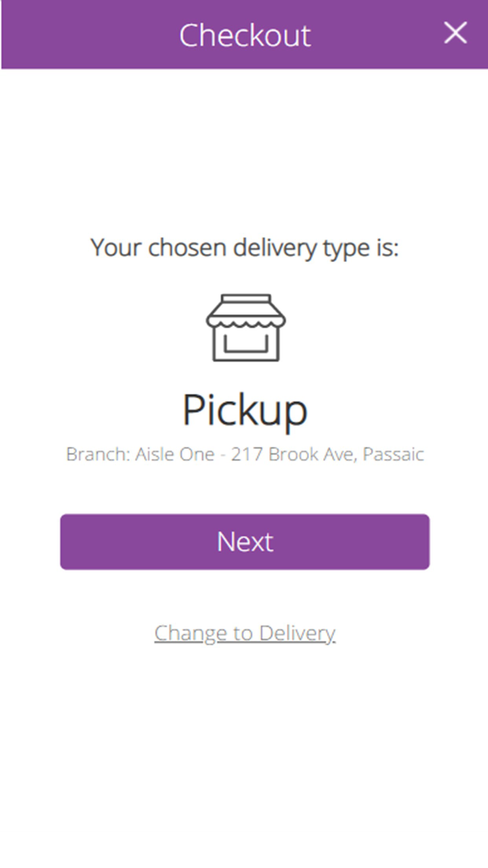The height and width of the screenshot is (868, 488).
Task: Open the underlined Change to Delivery link
Action: point(245,633)
